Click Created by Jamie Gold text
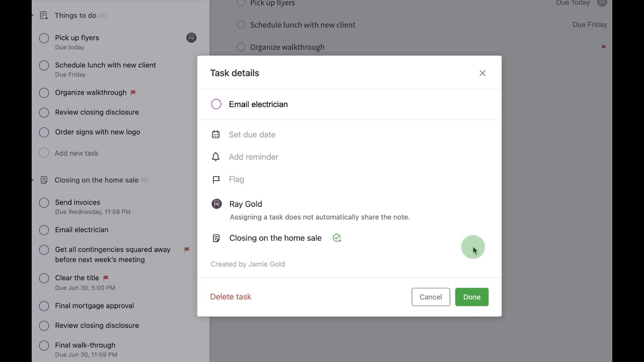This screenshot has width=644, height=362. [248, 264]
